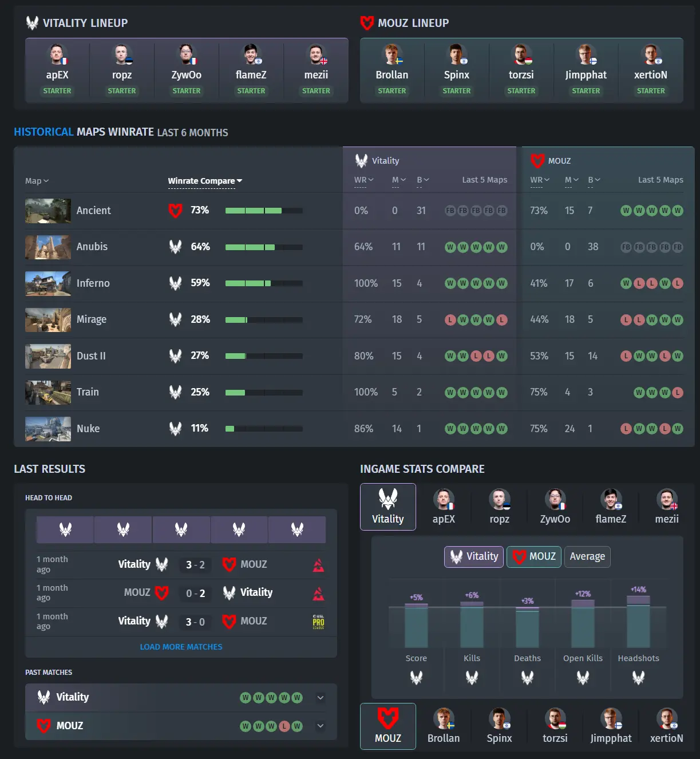Select Spinx tab in ingame stats
The height and width of the screenshot is (759, 700).
[499, 726]
